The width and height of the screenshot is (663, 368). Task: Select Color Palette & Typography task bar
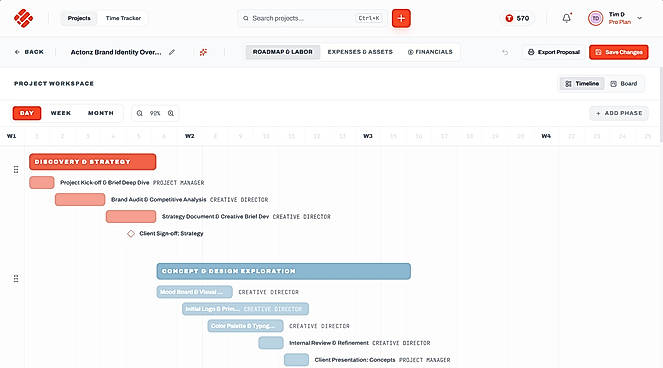coord(245,326)
